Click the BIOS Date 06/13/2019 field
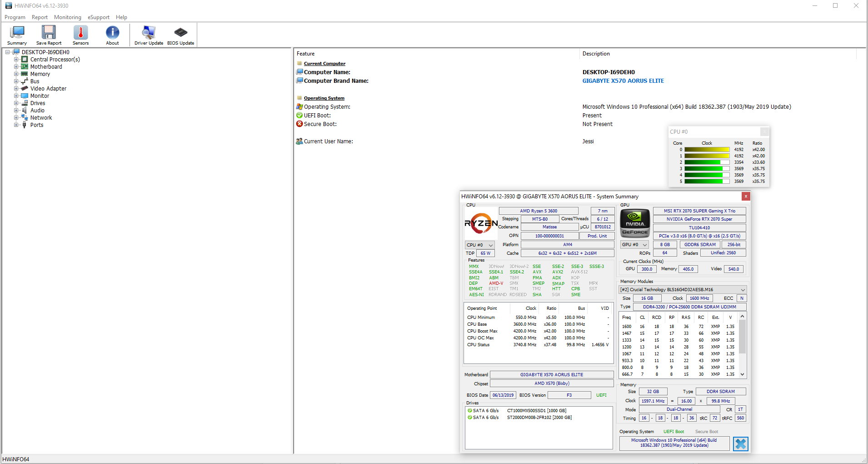 click(503, 395)
